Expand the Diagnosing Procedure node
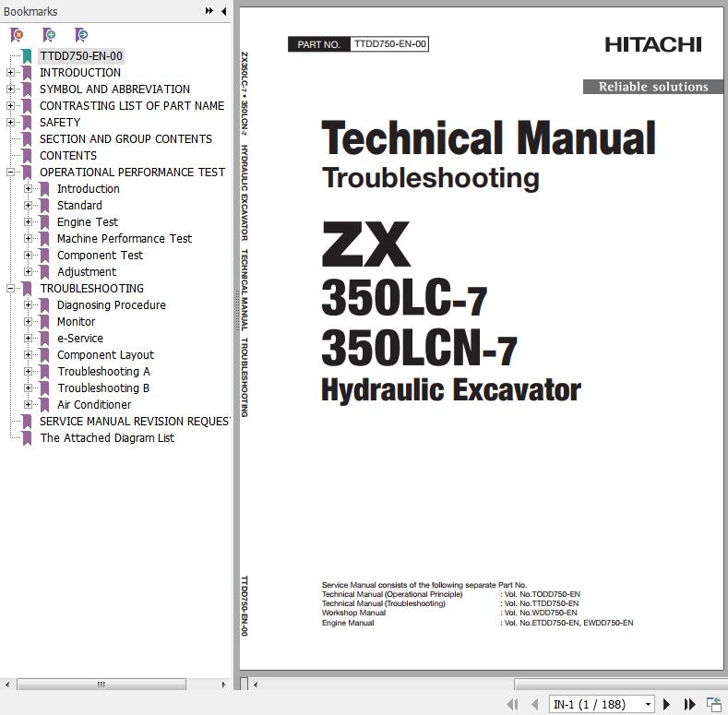The height and width of the screenshot is (715, 728). click(28, 305)
